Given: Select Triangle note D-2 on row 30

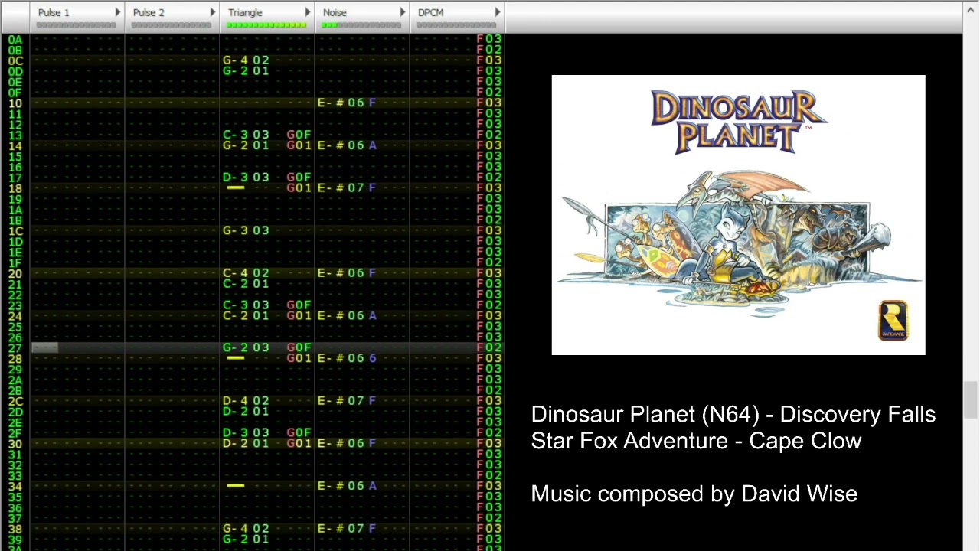Looking at the screenshot, I should [x=236, y=444].
